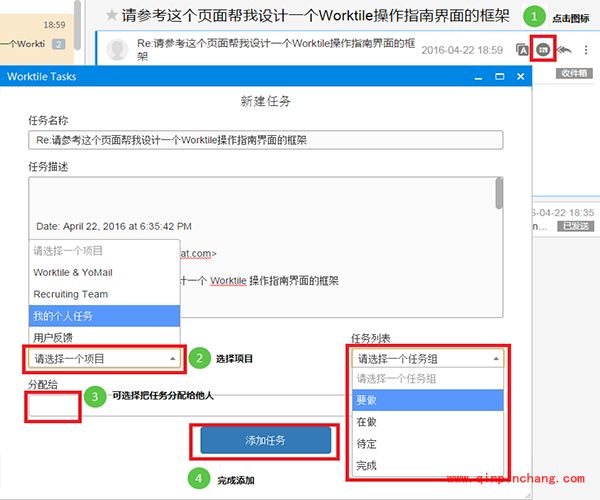
Task: Click the Worktile Tasks window title
Action: 42,77
